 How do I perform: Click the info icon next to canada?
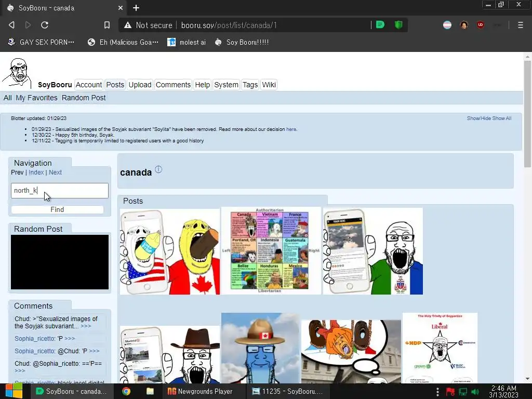pos(158,169)
